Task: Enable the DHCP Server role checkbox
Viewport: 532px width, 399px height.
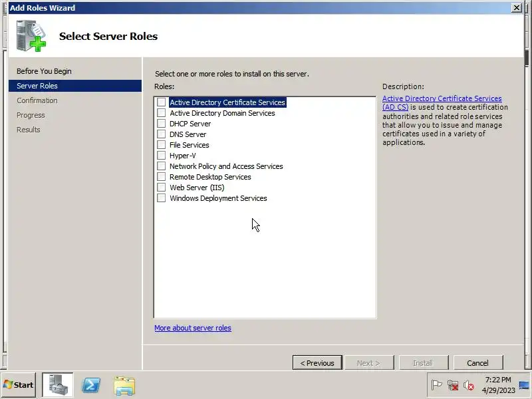Action: pyautogui.click(x=161, y=124)
